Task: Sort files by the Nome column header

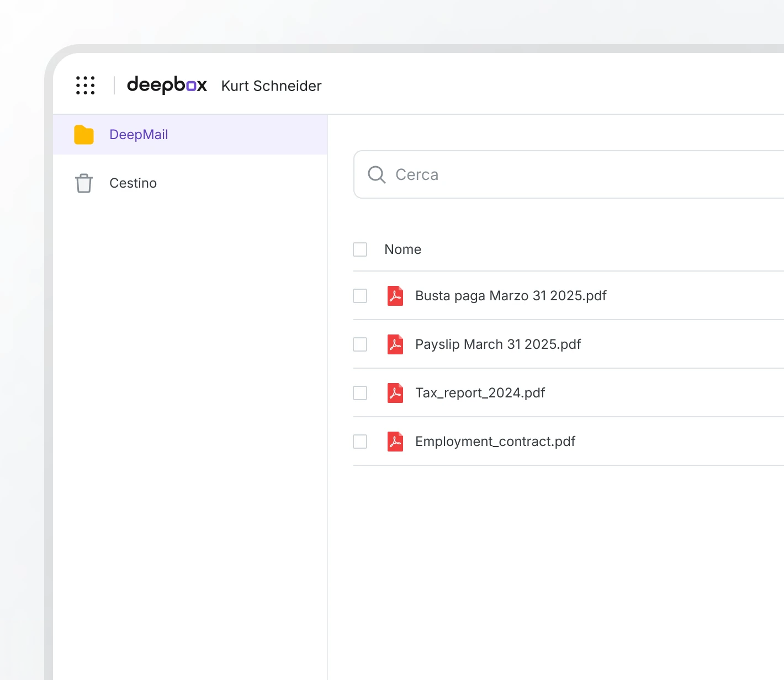Action: pyautogui.click(x=402, y=249)
